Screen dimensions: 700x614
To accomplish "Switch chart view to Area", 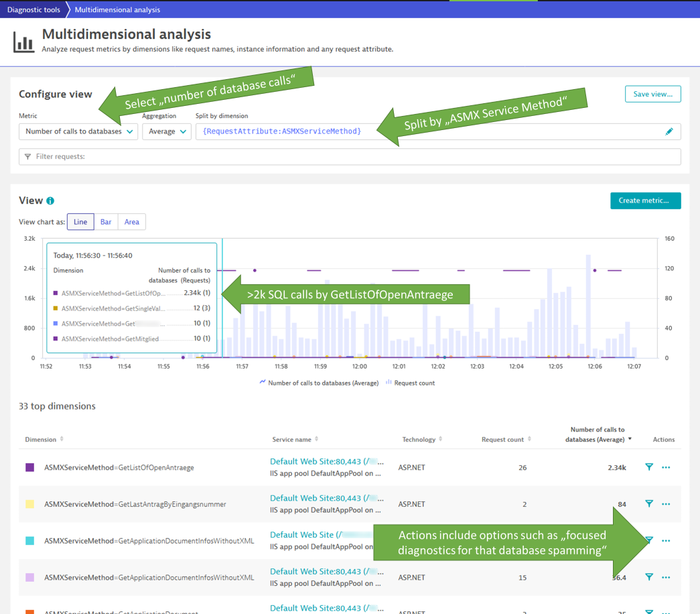I will 131,221.
